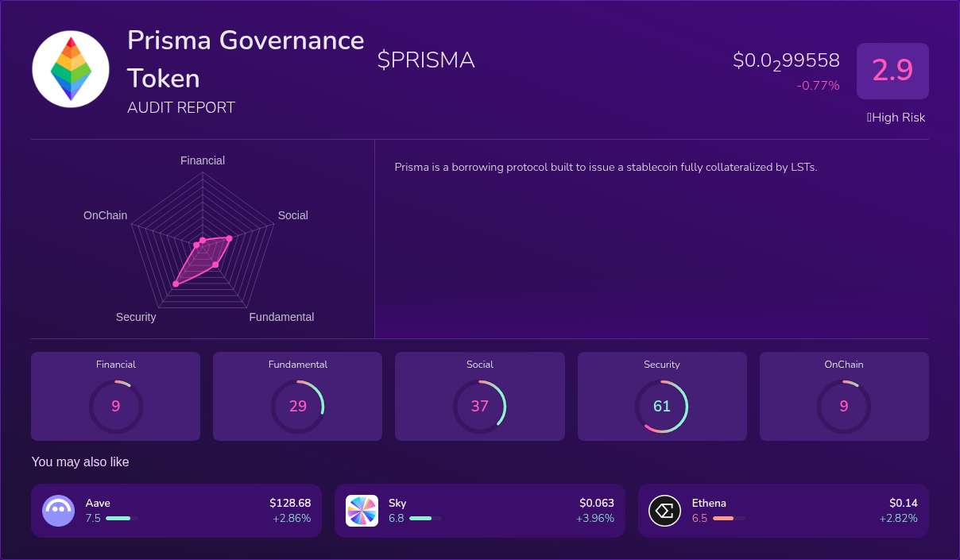
Task: Select the Aave token icon
Action: click(x=58, y=511)
